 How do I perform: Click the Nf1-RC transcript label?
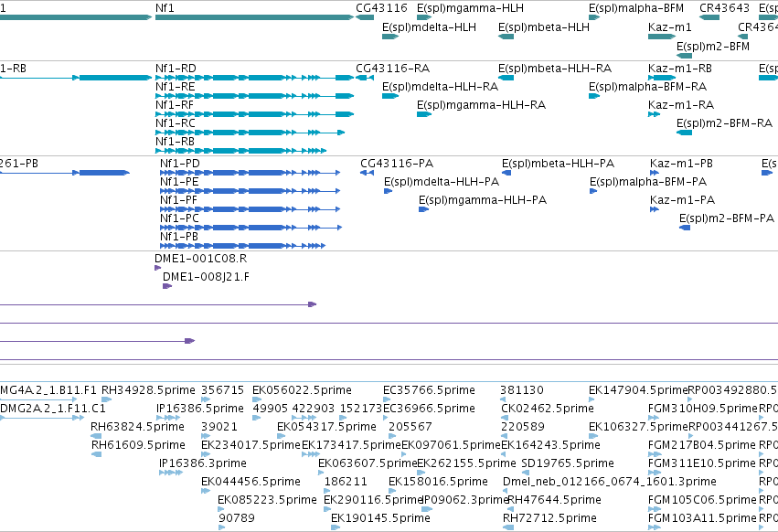(x=176, y=123)
